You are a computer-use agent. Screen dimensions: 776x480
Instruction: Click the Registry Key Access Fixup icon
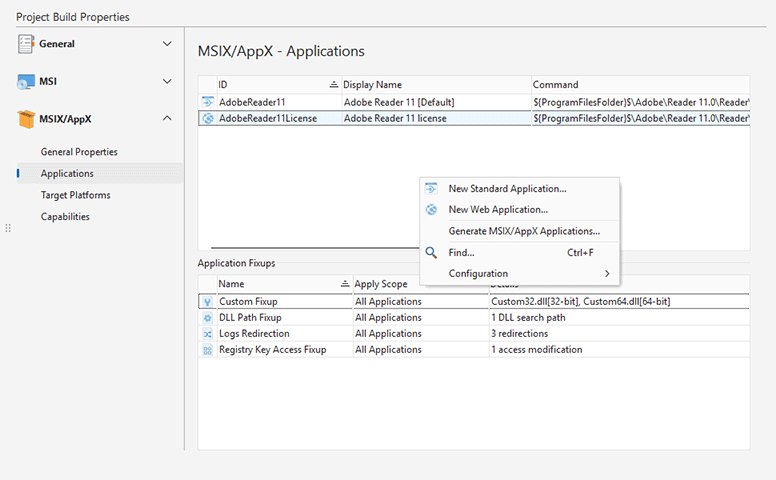pos(208,350)
